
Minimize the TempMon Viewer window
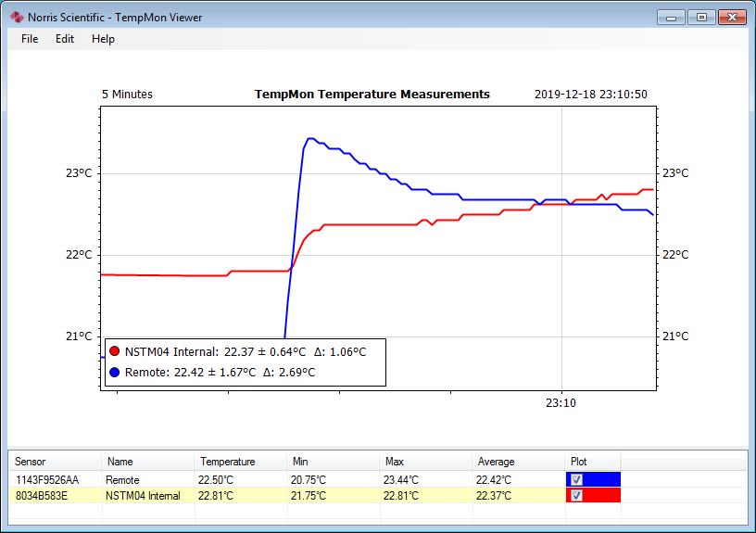672,17
